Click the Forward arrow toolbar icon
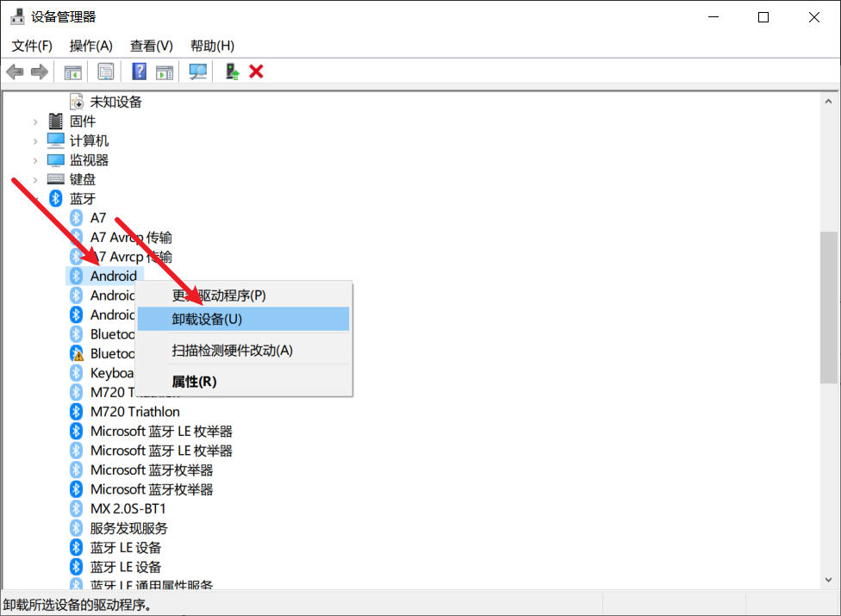Screen dimensions: 841x616 point(40,72)
